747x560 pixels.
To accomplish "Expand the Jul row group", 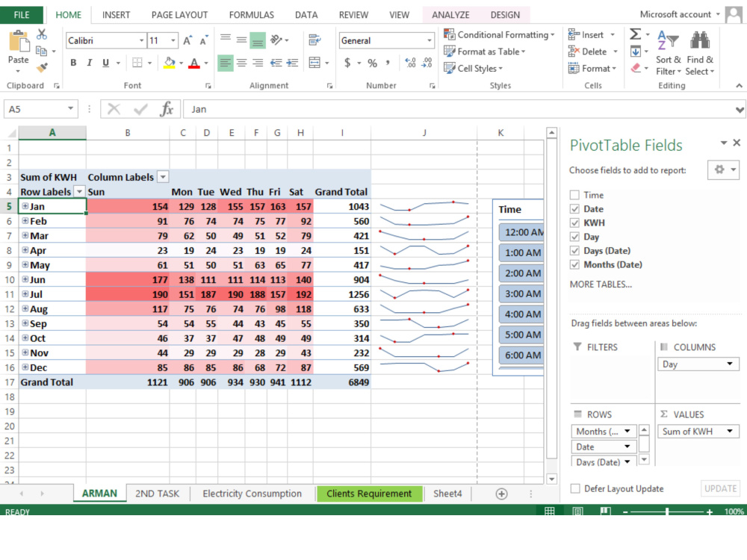I will coord(25,293).
